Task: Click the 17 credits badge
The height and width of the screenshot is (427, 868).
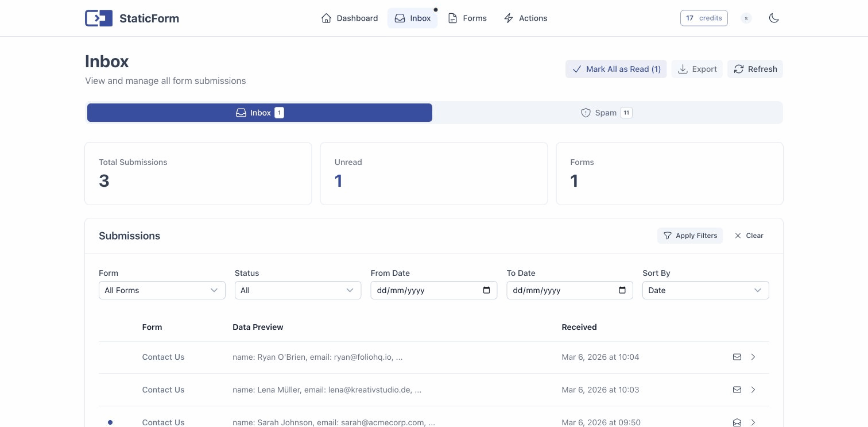Action: [704, 18]
